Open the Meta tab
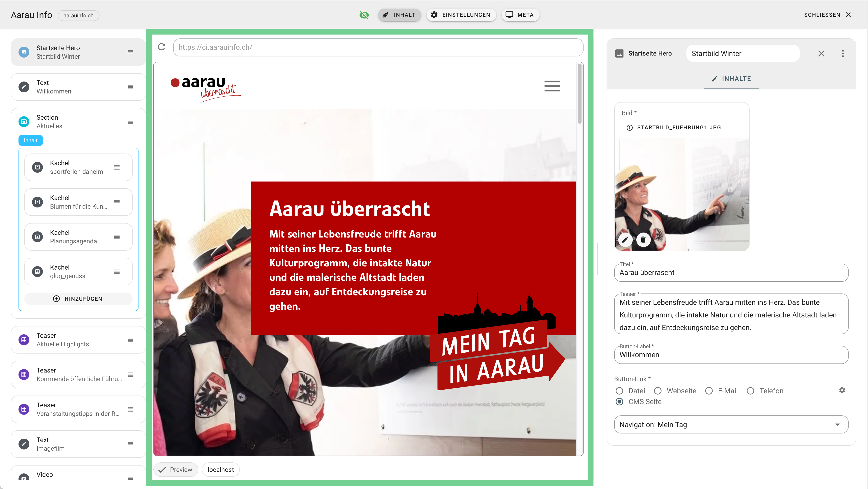 520,15
